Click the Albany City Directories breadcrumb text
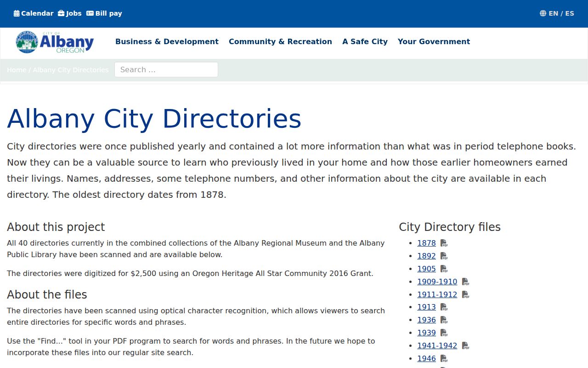The width and height of the screenshot is (588, 368). click(71, 70)
